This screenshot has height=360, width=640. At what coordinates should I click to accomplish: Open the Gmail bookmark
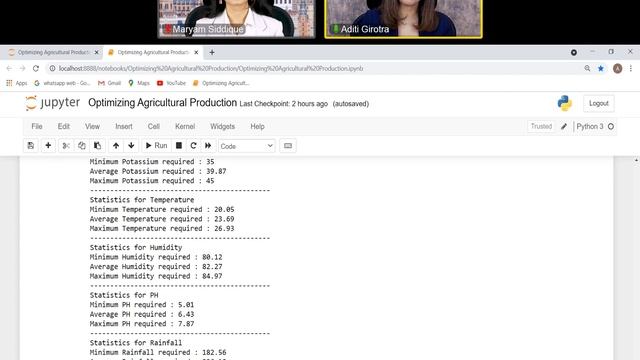109,83
